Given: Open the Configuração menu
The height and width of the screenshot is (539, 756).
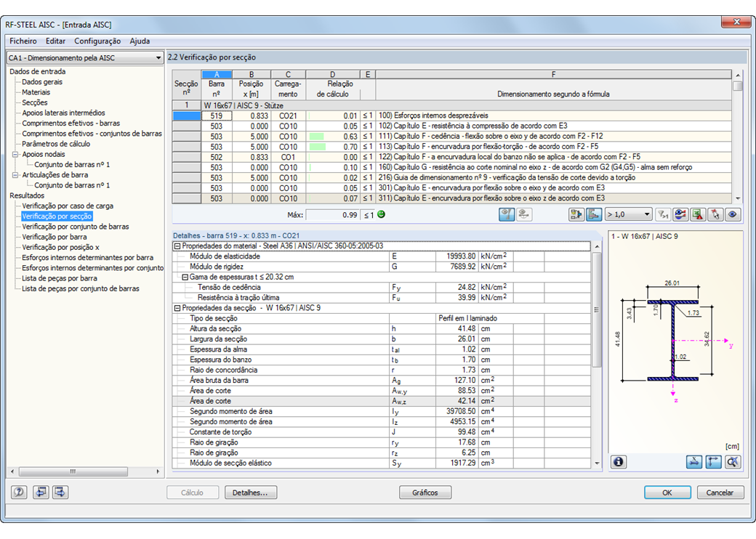Looking at the screenshot, I should (97, 41).
